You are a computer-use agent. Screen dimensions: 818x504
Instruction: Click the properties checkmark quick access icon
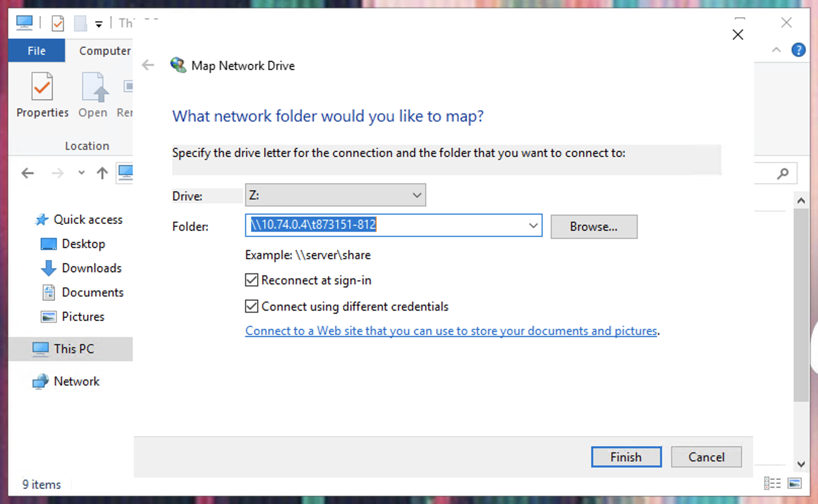[x=58, y=23]
